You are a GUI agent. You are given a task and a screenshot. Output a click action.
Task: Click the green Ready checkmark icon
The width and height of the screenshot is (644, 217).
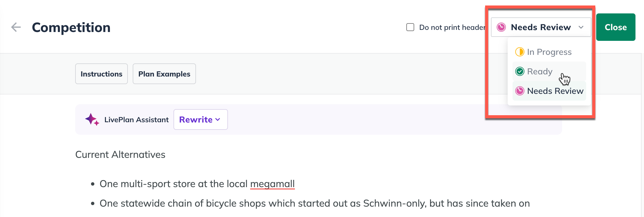click(520, 72)
